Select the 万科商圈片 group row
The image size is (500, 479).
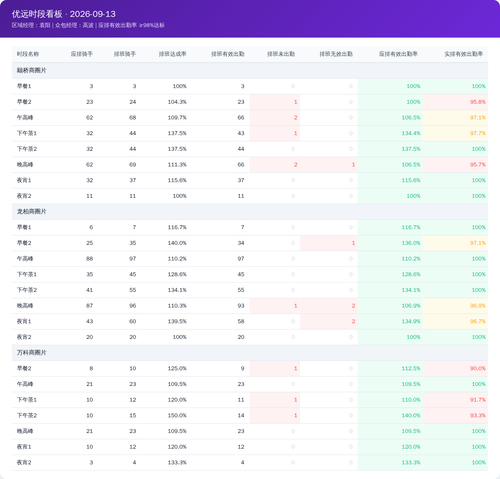click(x=250, y=353)
